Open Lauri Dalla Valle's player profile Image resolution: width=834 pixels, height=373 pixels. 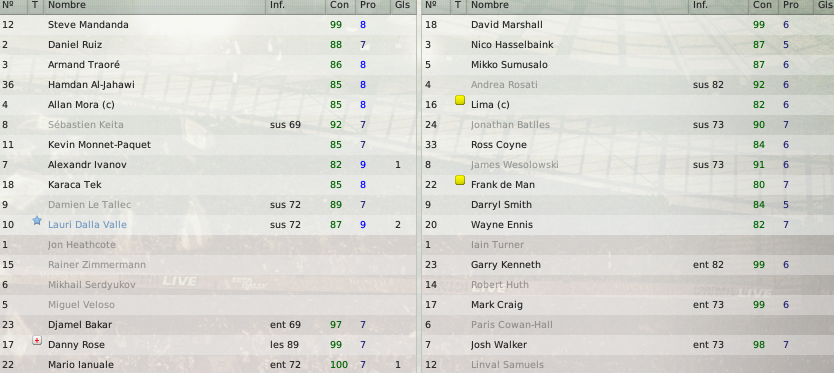click(x=87, y=225)
